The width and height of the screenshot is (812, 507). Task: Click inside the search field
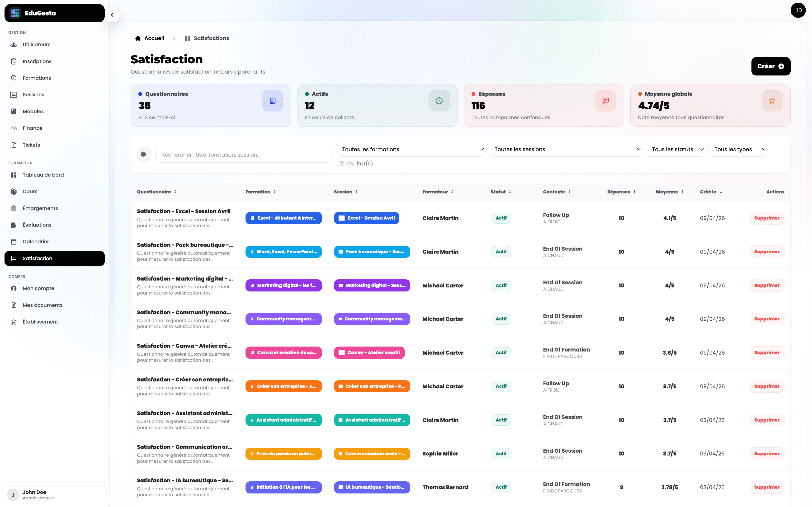click(243, 155)
